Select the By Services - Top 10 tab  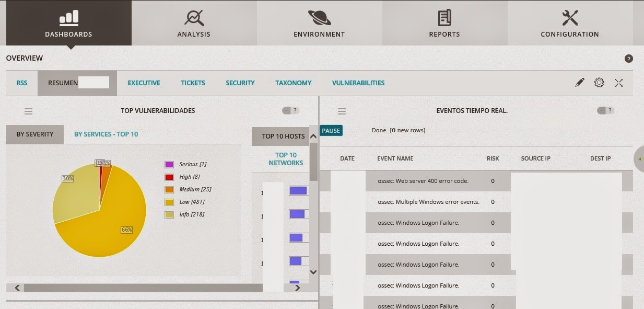coord(106,134)
